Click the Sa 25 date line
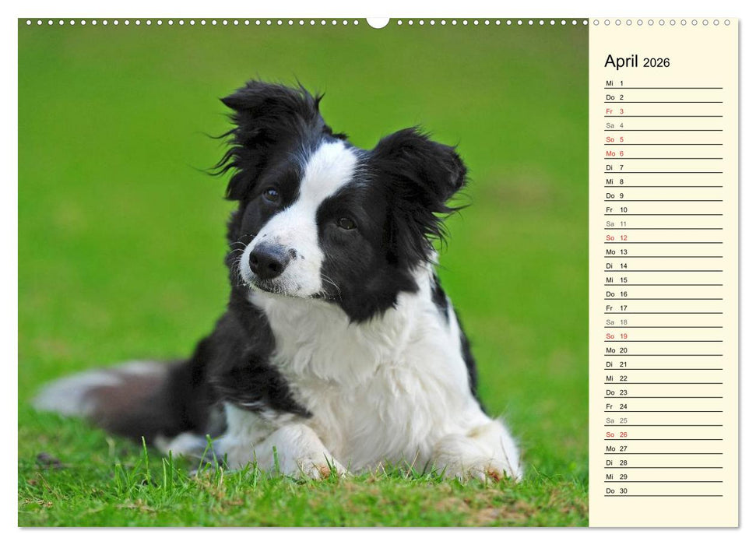 [615, 420]
